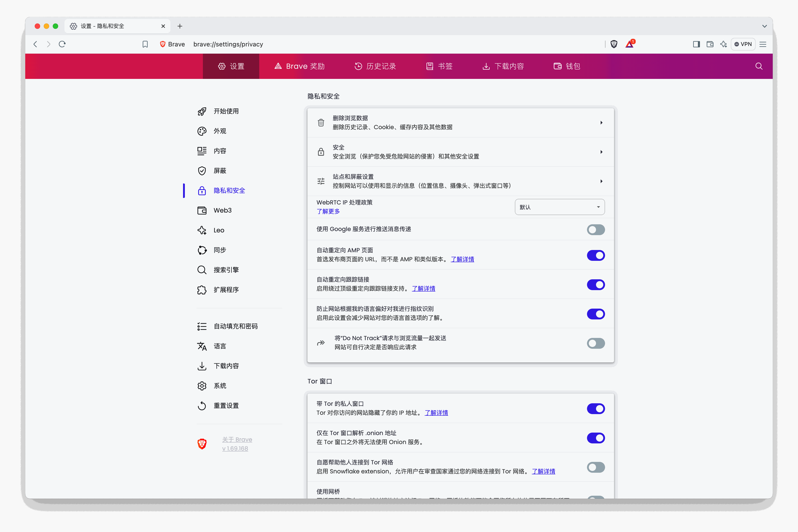
Task: Click the VPN button in toolbar
Action: (743, 44)
